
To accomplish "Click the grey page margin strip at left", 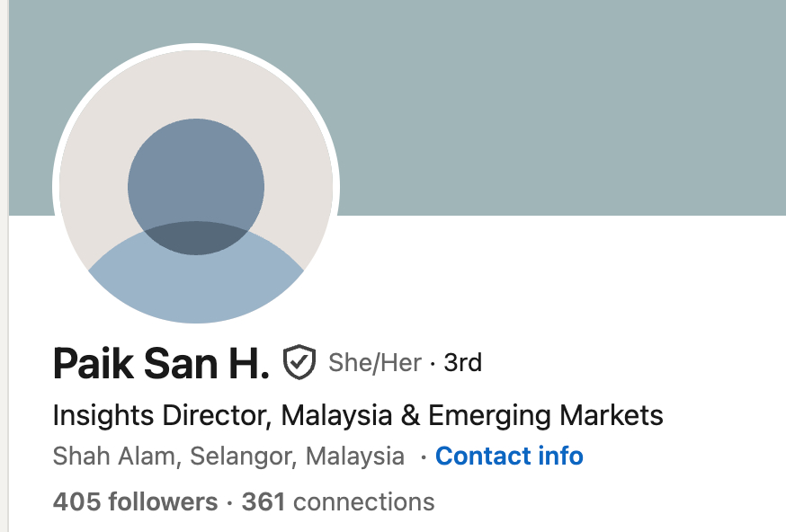I will point(4,266).
